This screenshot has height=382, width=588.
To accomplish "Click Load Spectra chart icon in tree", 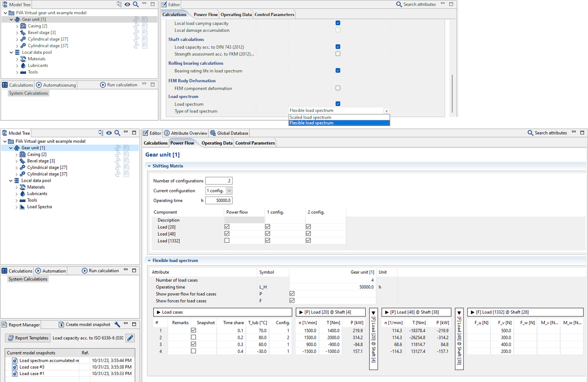I will point(22,207).
